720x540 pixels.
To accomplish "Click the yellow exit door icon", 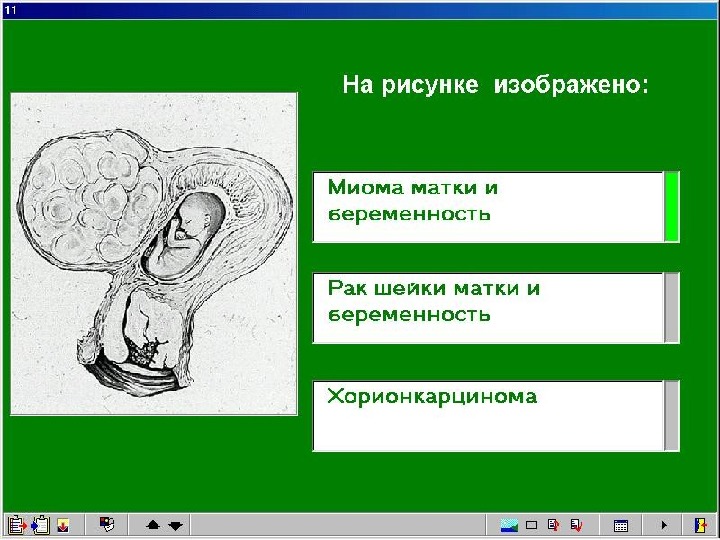I will pos(701,525).
